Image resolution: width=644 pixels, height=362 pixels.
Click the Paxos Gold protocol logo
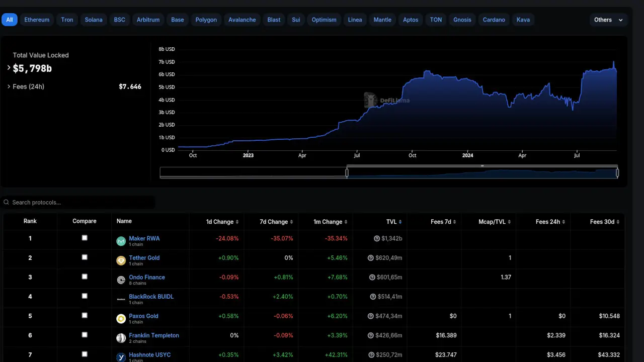(121, 319)
